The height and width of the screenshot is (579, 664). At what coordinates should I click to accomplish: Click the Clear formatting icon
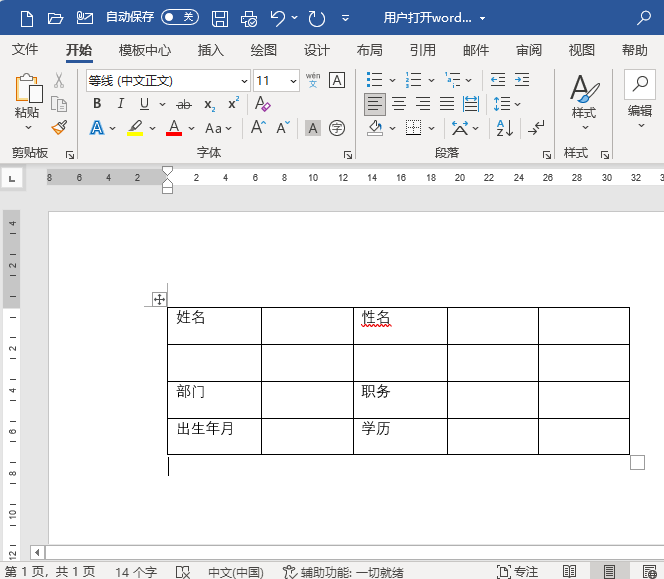(263, 104)
